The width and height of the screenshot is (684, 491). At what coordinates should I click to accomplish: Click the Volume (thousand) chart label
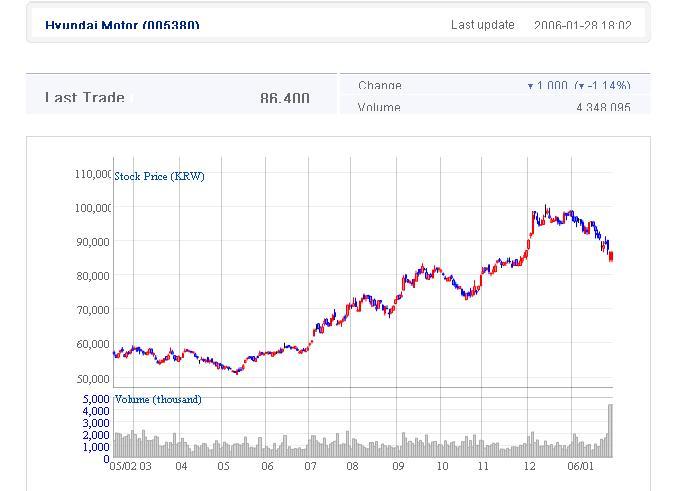(x=158, y=399)
